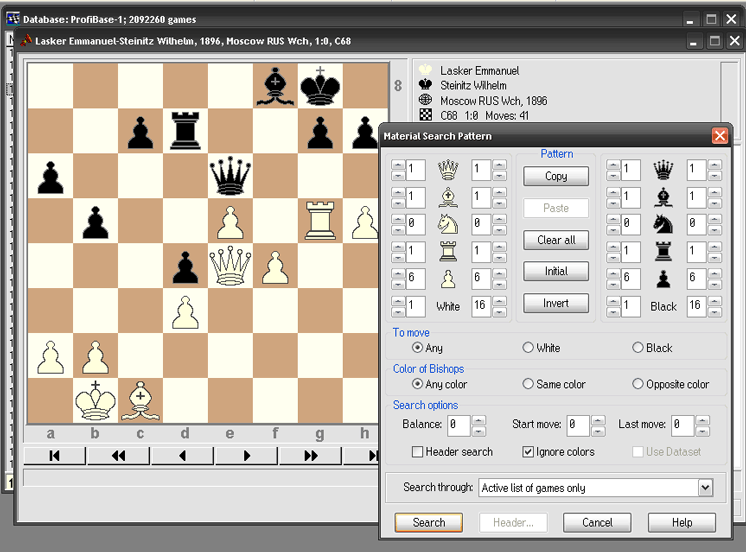
Task: Step back one move
Action: click(x=182, y=455)
